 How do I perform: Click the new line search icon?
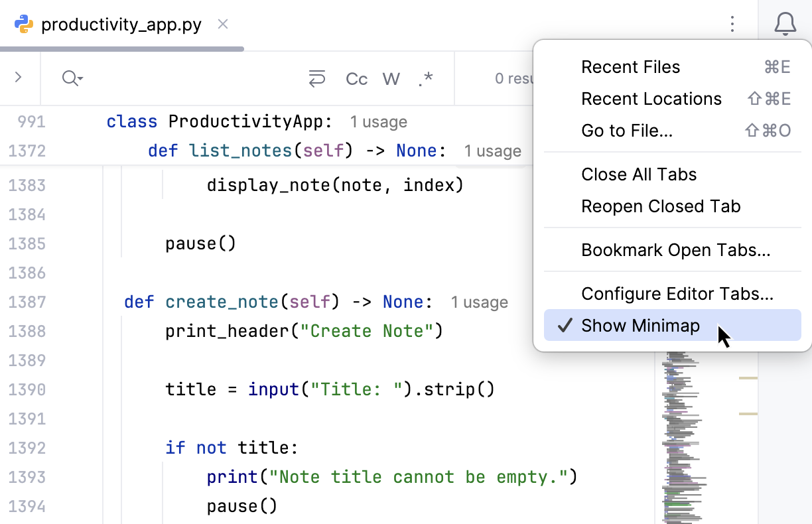tap(317, 79)
